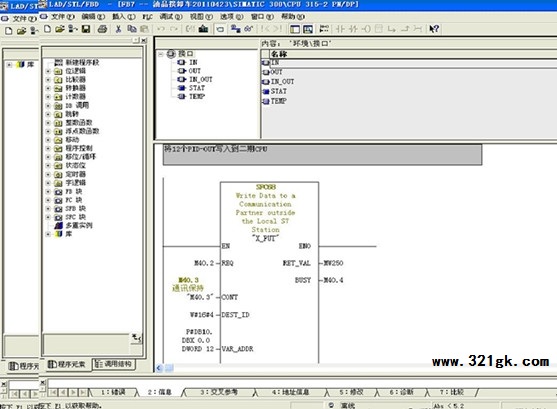Toggle the Overviews panel icon
The image size is (557, 409).
click(294, 29)
